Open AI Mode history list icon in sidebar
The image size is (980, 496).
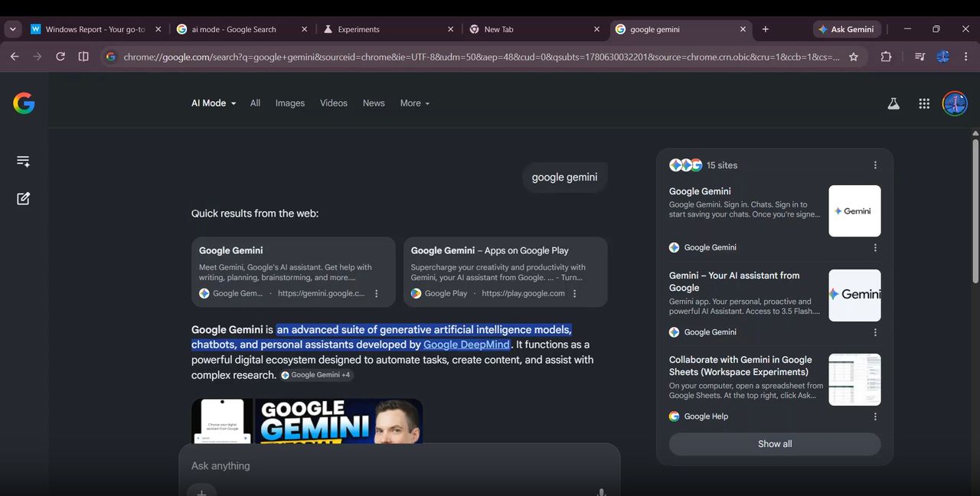[24, 162]
